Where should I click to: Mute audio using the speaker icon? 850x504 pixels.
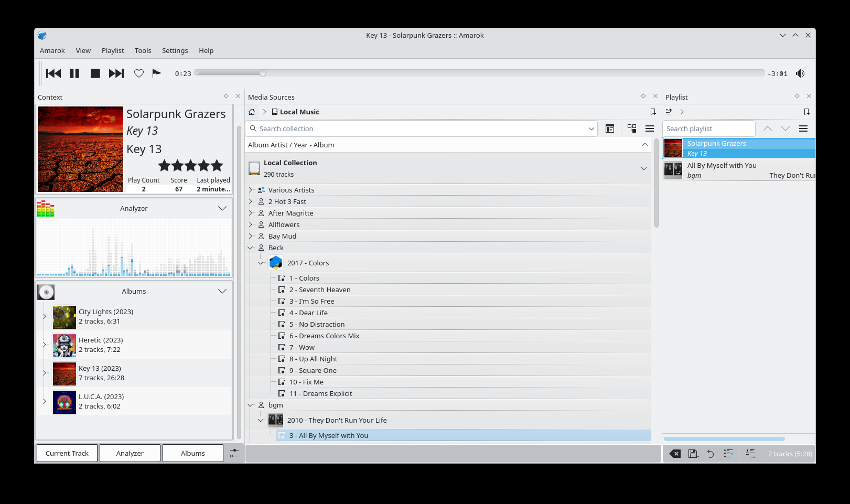pos(800,73)
